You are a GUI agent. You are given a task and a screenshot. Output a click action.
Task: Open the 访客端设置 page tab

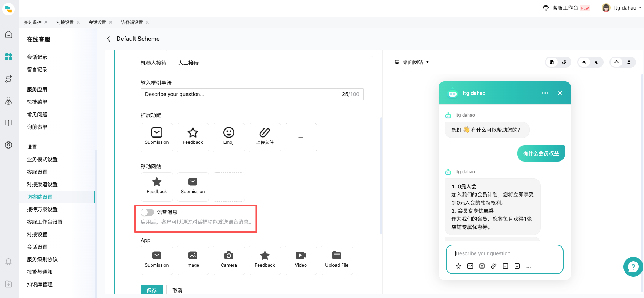click(132, 22)
